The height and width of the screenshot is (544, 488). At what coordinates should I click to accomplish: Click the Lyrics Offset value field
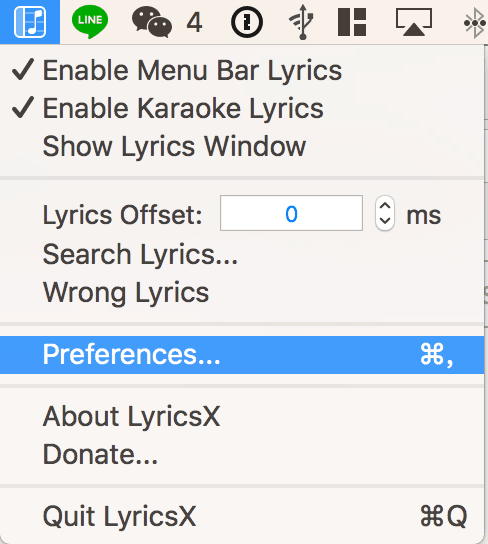click(291, 213)
